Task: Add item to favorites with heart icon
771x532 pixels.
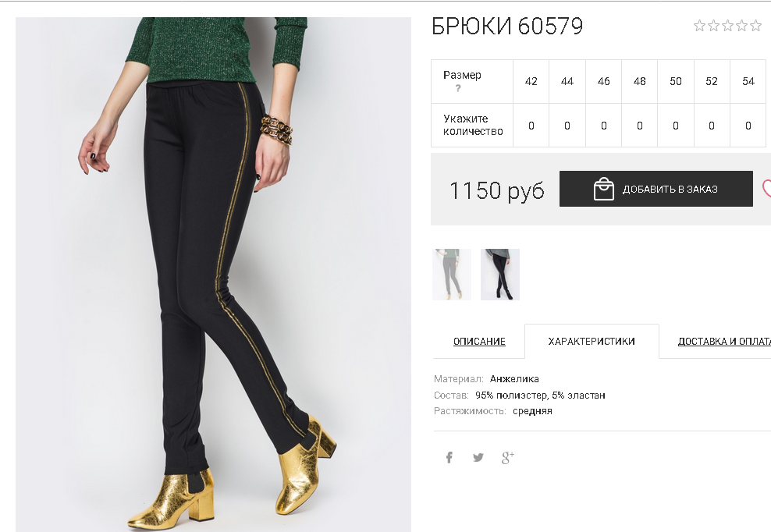Action: click(766, 189)
